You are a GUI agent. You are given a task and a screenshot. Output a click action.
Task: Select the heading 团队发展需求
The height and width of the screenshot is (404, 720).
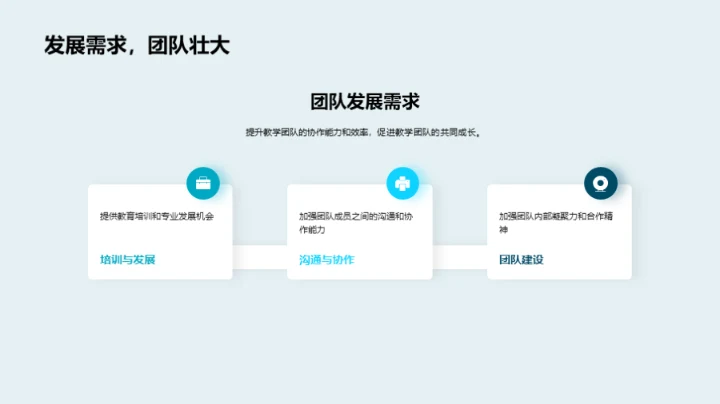pyautogui.click(x=365, y=101)
